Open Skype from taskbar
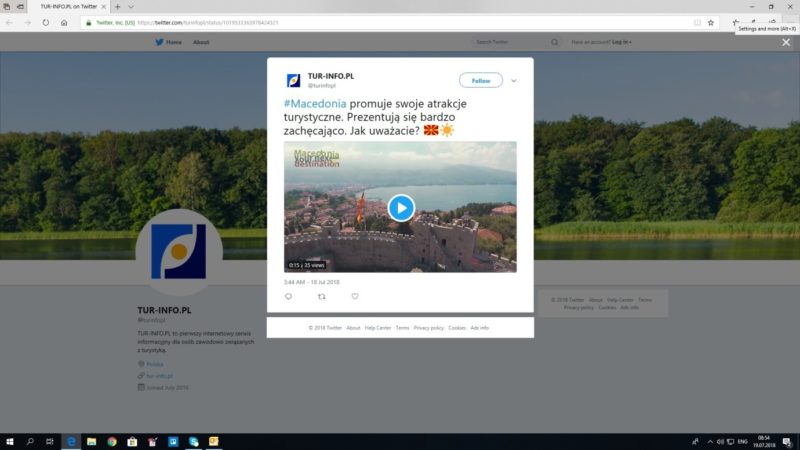 click(193, 441)
